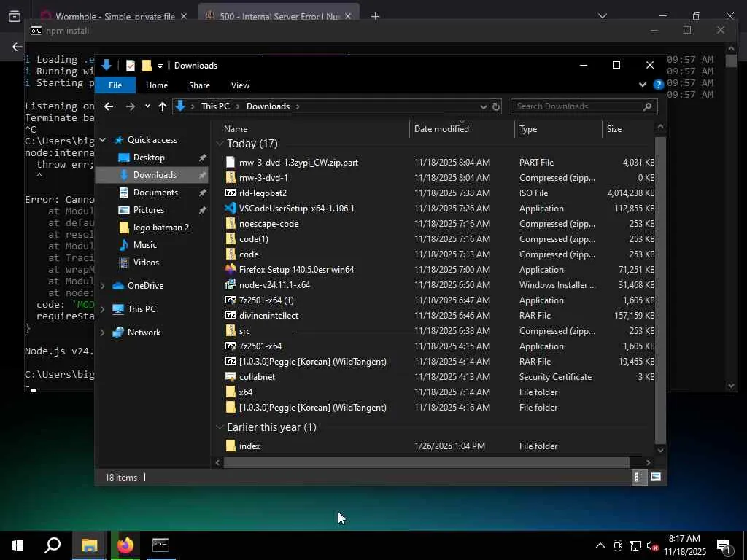
Task: Expand the OneDrive tree node
Action: (102, 286)
